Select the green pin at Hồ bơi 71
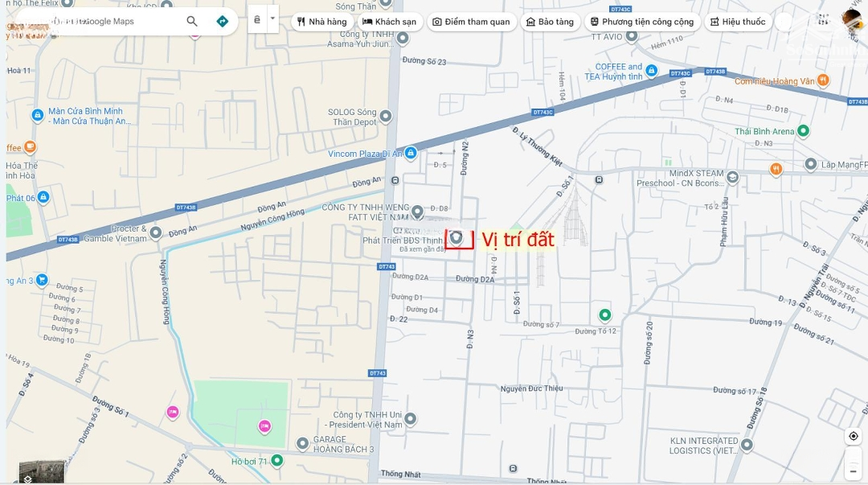Viewport: 868px width, 485px height. [x=276, y=460]
